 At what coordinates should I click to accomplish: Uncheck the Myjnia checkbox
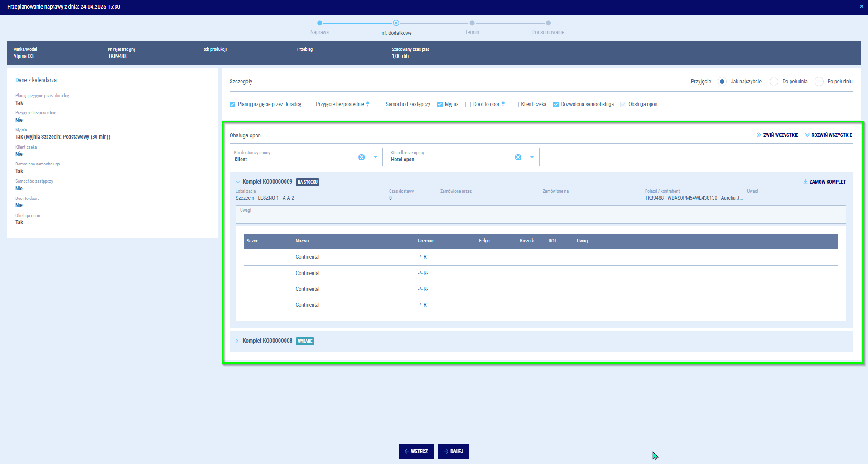point(439,105)
